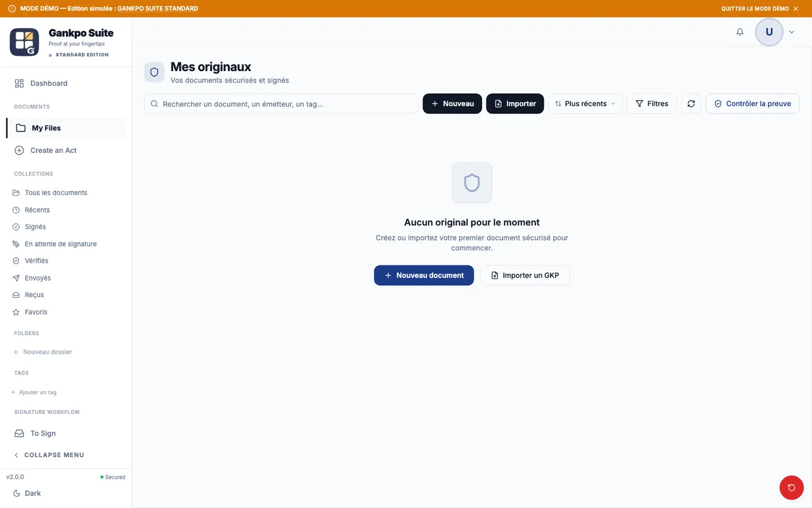Open the Filtres panel
The image size is (812, 508).
pyautogui.click(x=652, y=104)
